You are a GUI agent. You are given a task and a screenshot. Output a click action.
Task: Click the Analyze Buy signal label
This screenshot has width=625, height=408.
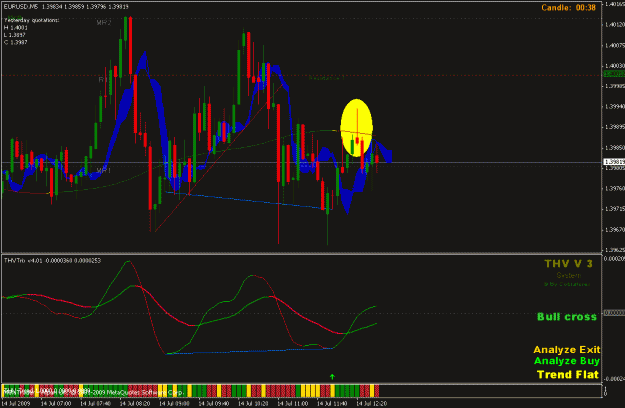(x=566, y=361)
